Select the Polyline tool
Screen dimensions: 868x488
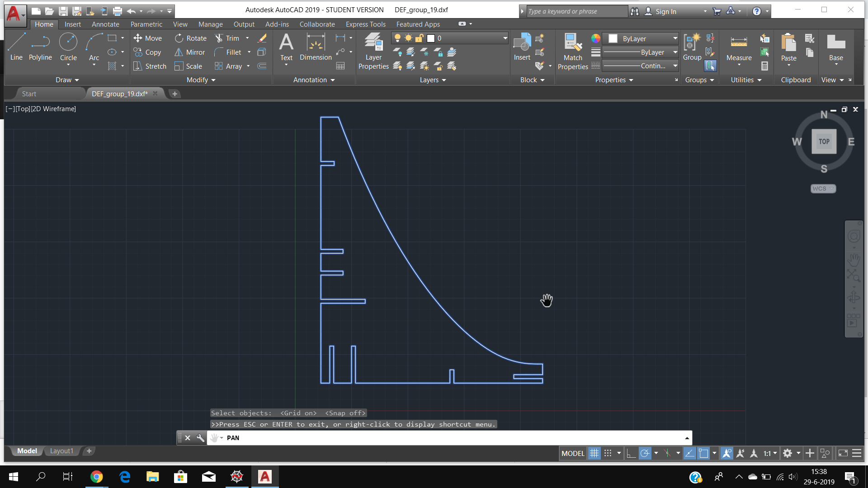point(40,47)
